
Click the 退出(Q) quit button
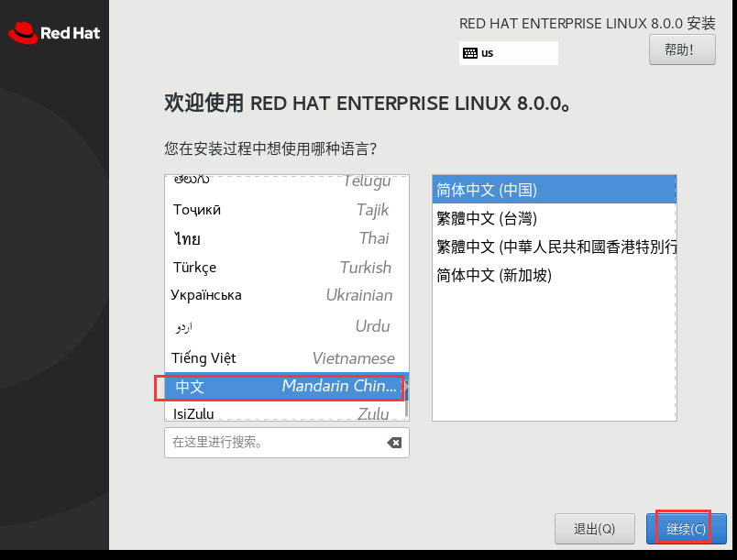[x=595, y=529]
